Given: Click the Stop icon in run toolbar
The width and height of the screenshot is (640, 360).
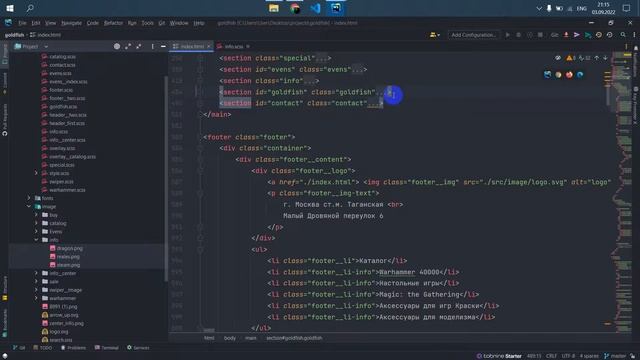Looking at the screenshot, I should (x=540, y=35).
